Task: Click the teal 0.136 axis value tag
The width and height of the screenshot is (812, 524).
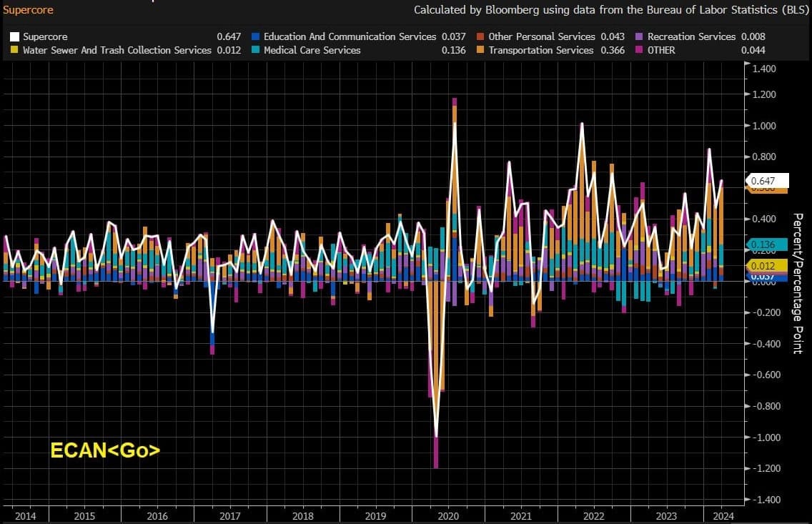Action: pos(768,244)
